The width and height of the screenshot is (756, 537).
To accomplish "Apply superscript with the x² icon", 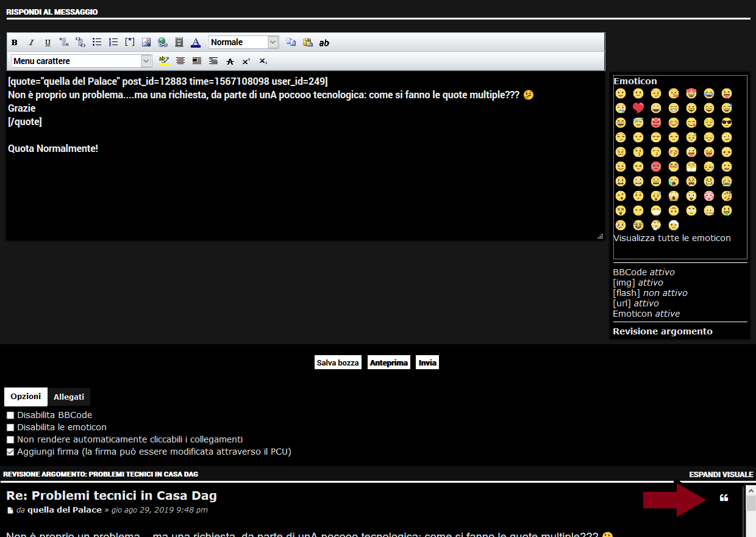I will click(x=246, y=61).
